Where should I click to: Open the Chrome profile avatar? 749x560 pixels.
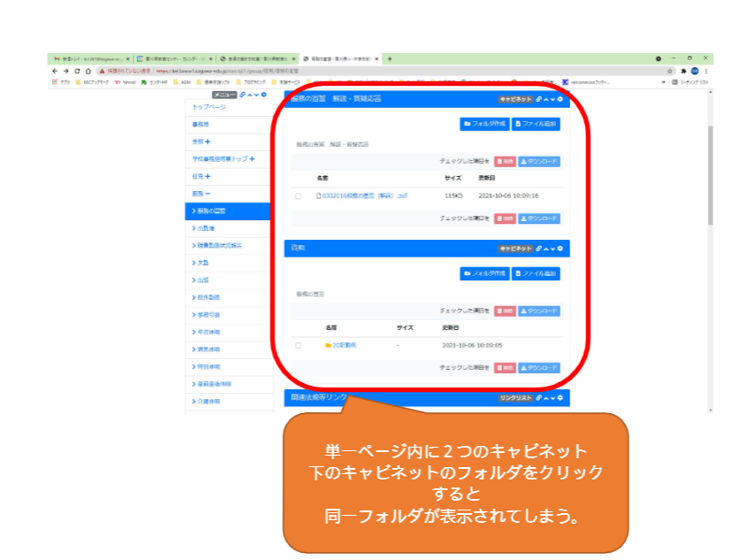(695, 71)
